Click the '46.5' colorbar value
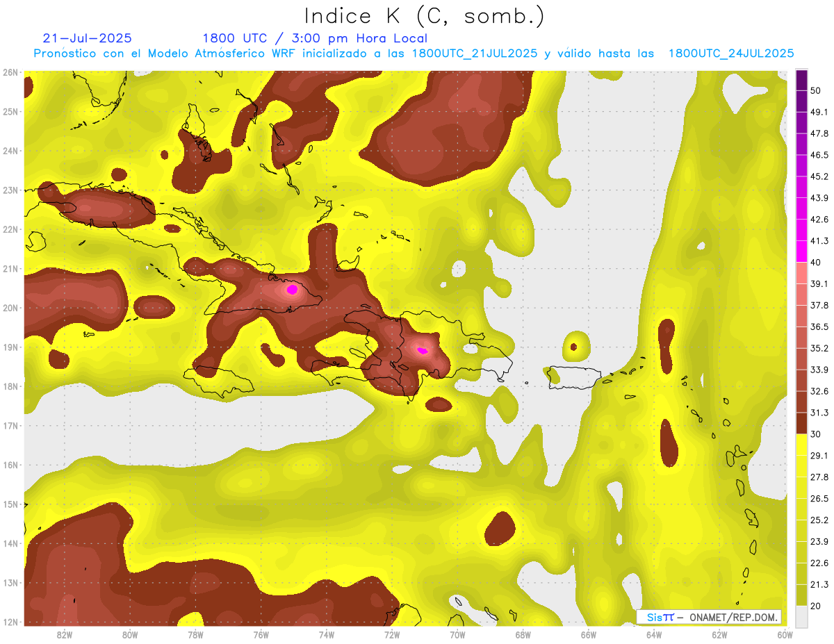This screenshot has height=644, width=834. 819,155
